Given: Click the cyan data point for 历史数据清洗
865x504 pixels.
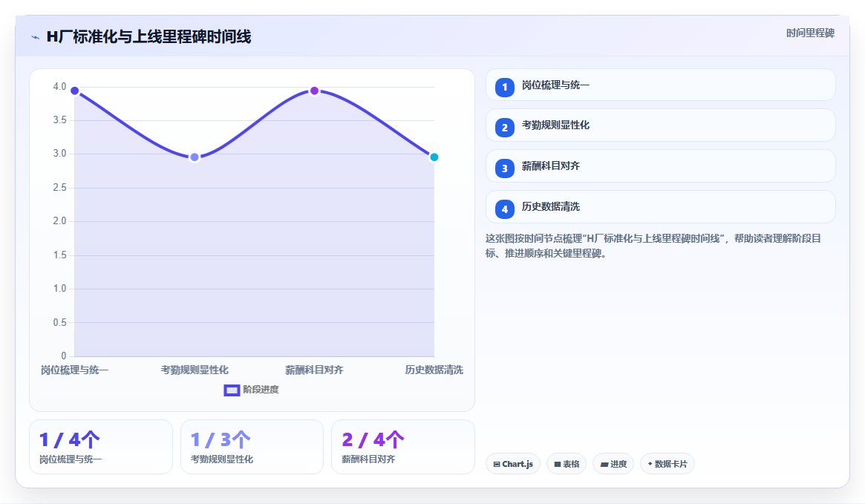Looking at the screenshot, I should [x=434, y=157].
